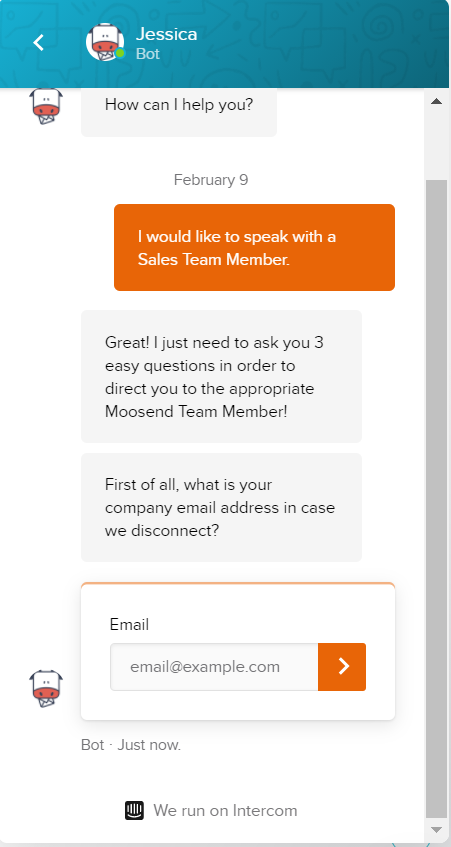
Task: Click the "How can I help you?" bubble
Action: point(179,110)
